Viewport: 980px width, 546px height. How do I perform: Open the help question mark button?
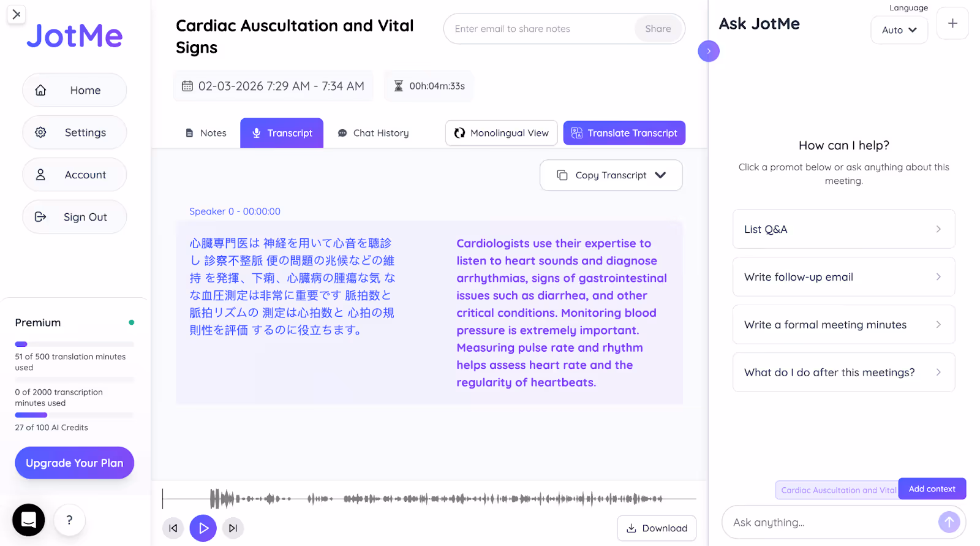click(x=69, y=520)
